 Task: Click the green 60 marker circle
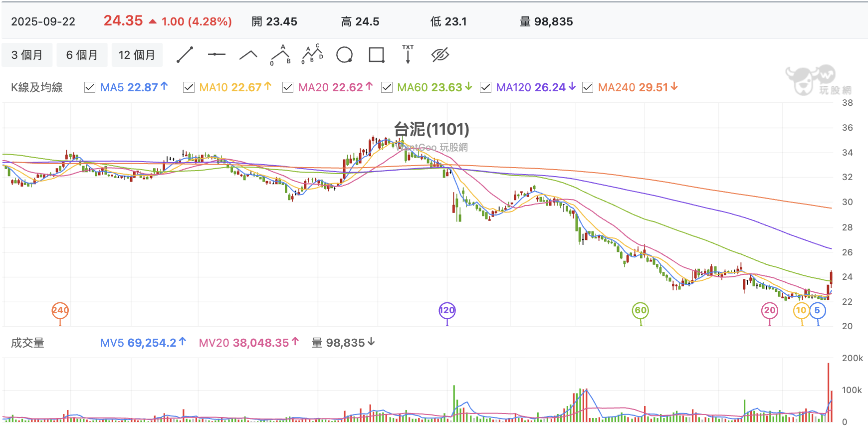tap(641, 310)
